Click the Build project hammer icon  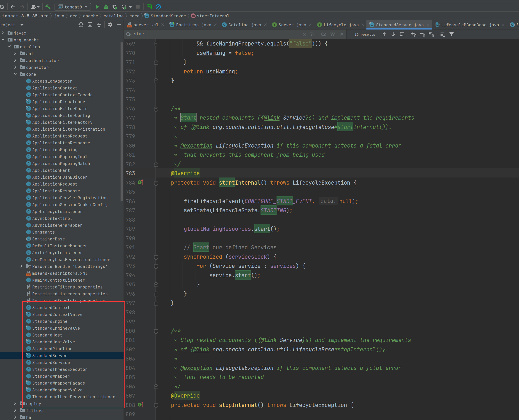tap(48, 7)
